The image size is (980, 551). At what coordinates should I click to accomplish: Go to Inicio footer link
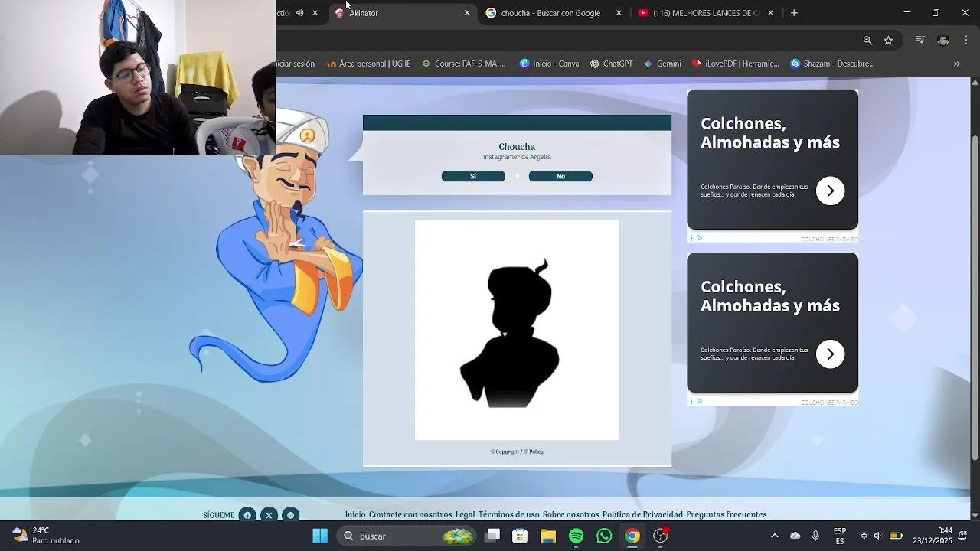355,515
